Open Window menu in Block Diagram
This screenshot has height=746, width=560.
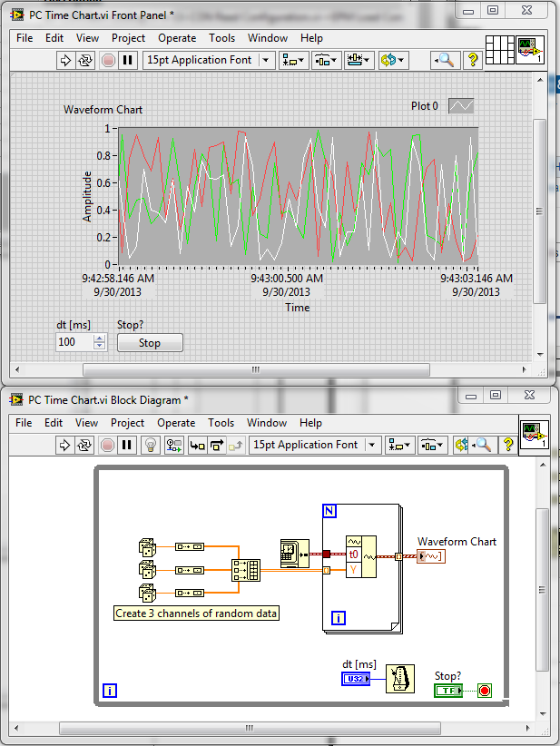267,423
